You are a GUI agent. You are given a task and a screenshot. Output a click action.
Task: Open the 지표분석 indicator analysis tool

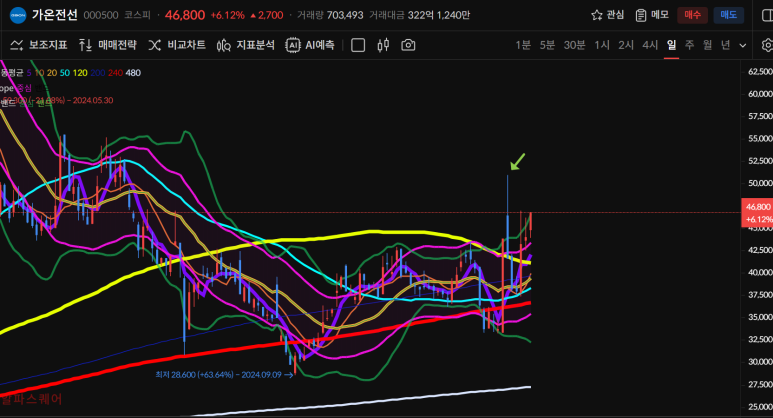pyautogui.click(x=246, y=45)
